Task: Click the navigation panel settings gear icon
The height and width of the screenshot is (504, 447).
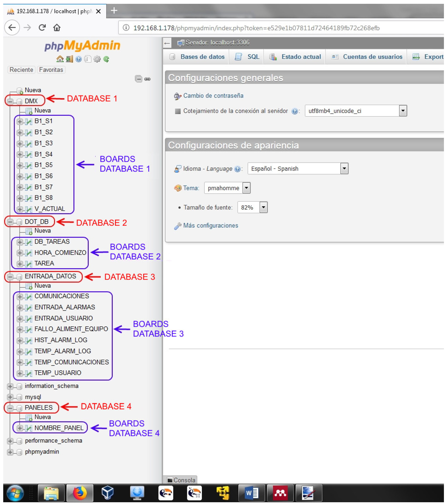Action: [x=97, y=59]
